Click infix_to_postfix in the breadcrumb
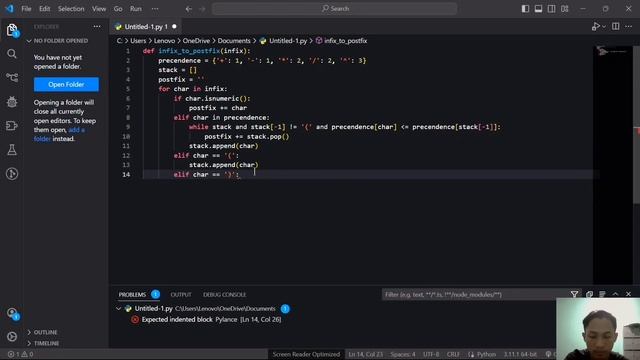640x360 pixels. click(x=345, y=41)
